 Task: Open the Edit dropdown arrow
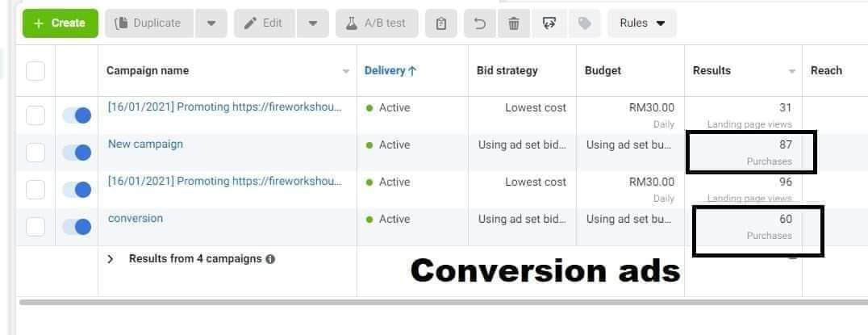coord(312,23)
